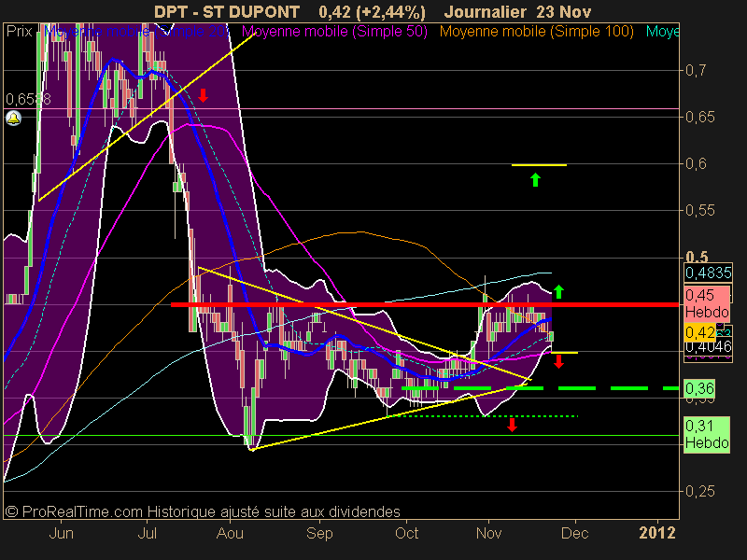747x560 pixels.
Task: Click the Dec date axis label
Action: (574, 533)
